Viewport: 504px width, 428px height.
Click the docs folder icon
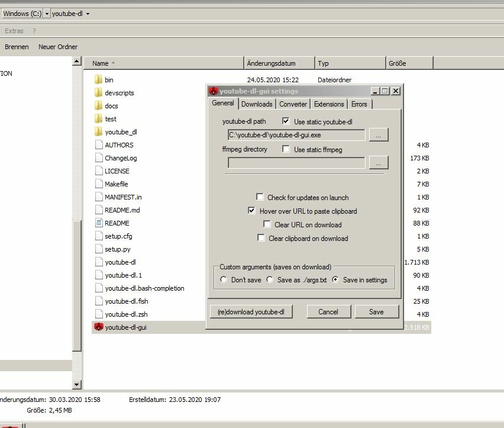[x=99, y=105]
